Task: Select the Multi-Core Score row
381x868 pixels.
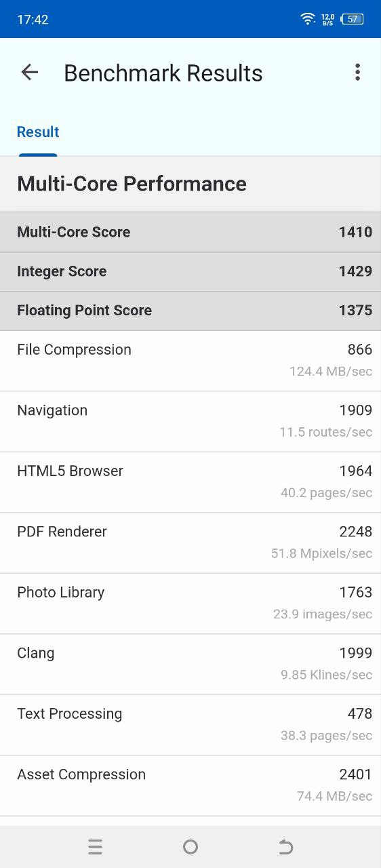Action: point(190,232)
